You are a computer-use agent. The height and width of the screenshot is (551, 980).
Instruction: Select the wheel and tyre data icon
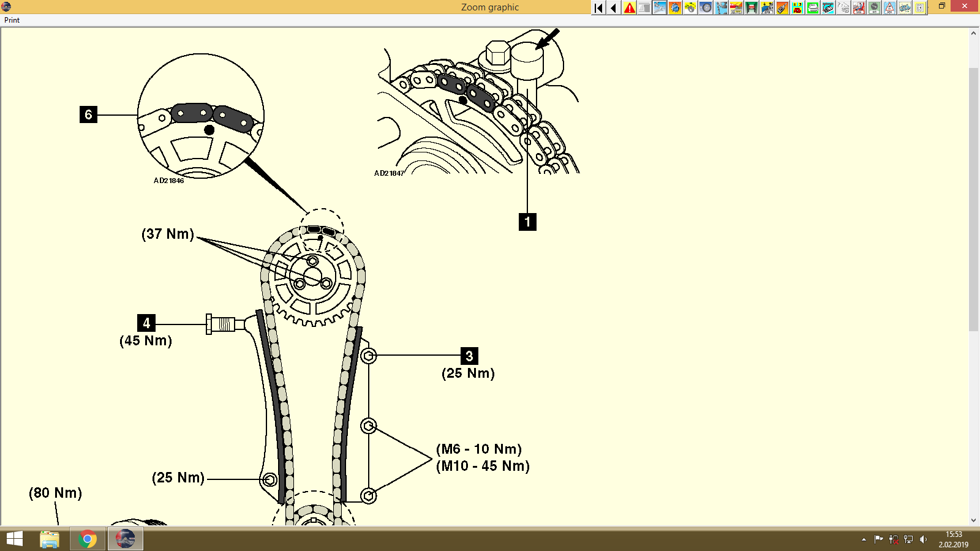[706, 7]
